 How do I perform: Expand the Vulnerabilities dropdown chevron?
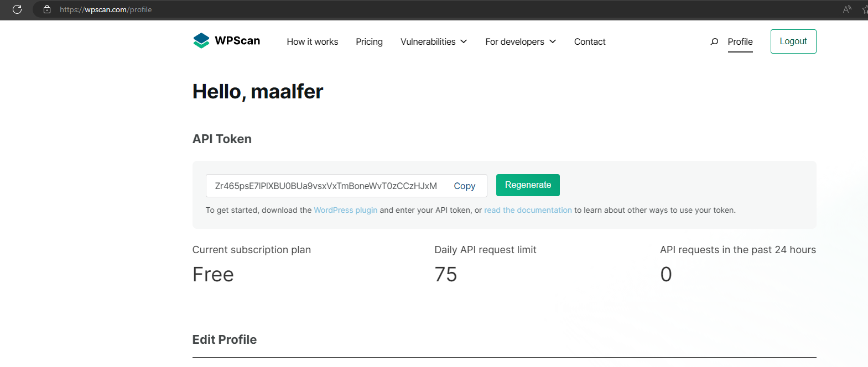pyautogui.click(x=464, y=41)
